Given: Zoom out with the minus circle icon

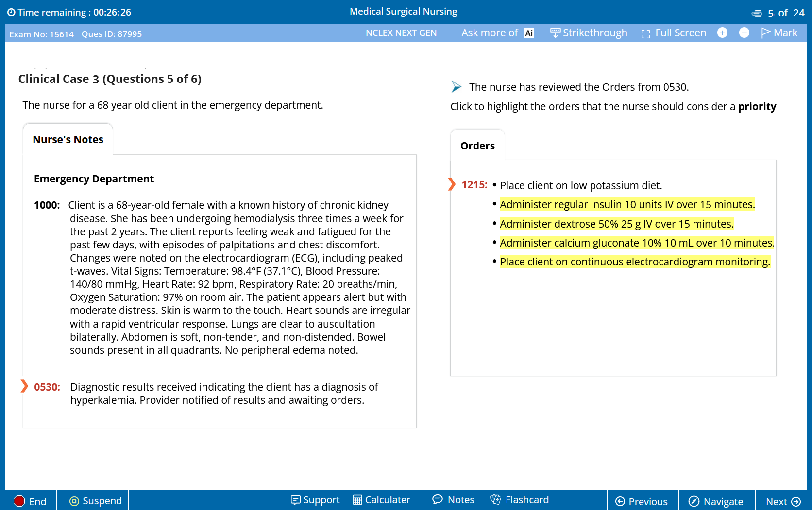Looking at the screenshot, I should point(744,33).
